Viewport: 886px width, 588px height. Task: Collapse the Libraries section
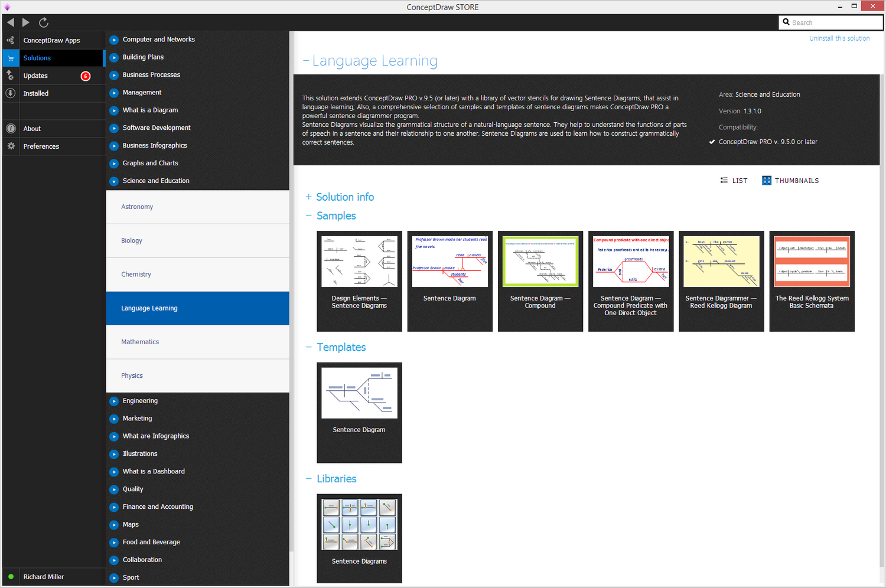tap(308, 479)
